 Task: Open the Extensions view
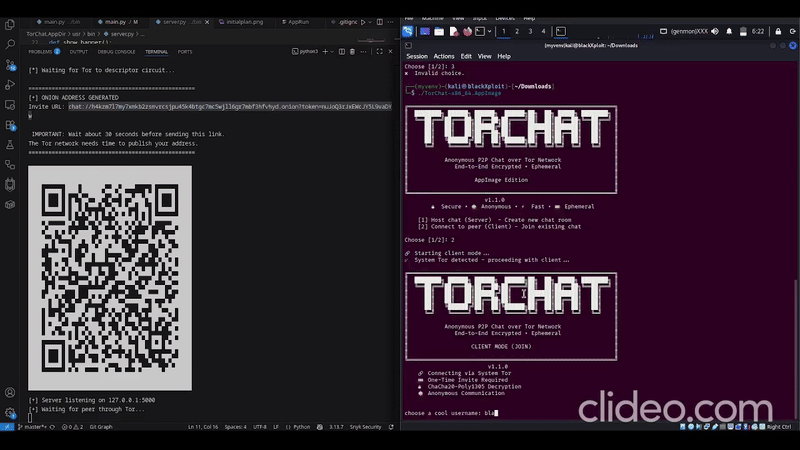click(10, 125)
